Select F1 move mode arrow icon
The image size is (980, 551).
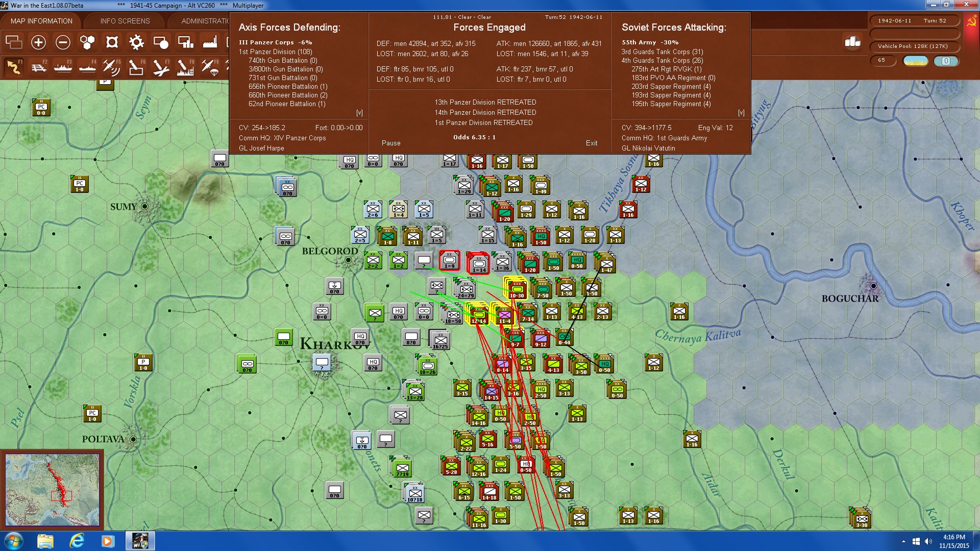[14, 67]
